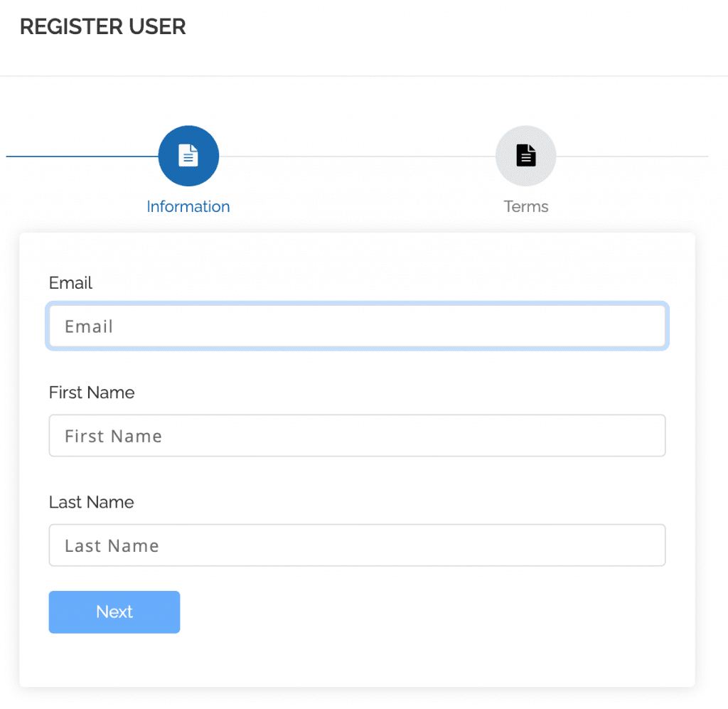Select the Information step label

(188, 207)
